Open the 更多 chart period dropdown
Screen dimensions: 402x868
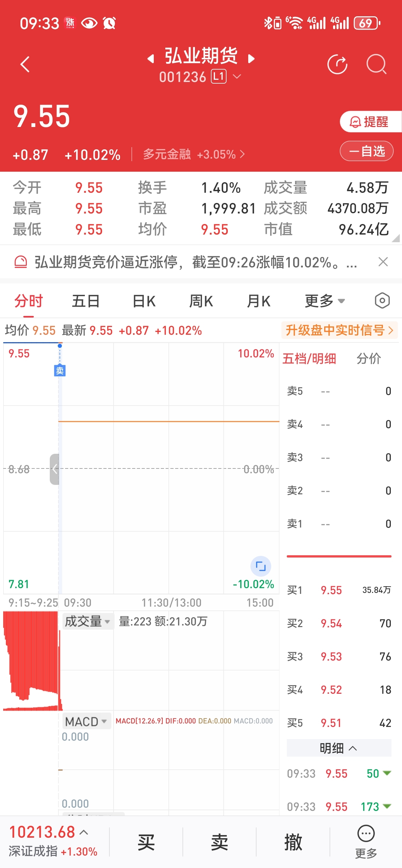325,301
